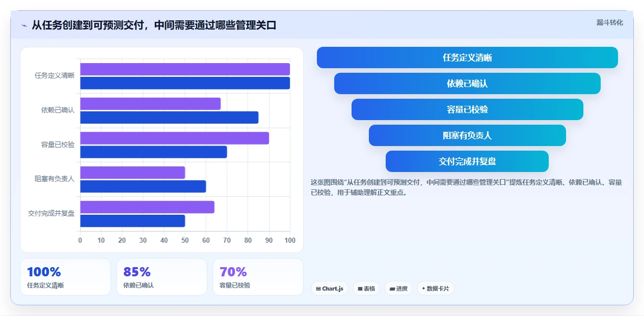The width and height of the screenshot is (644, 316).
Task: Select the 任务定义清晰 funnel stage
Action: click(467, 58)
